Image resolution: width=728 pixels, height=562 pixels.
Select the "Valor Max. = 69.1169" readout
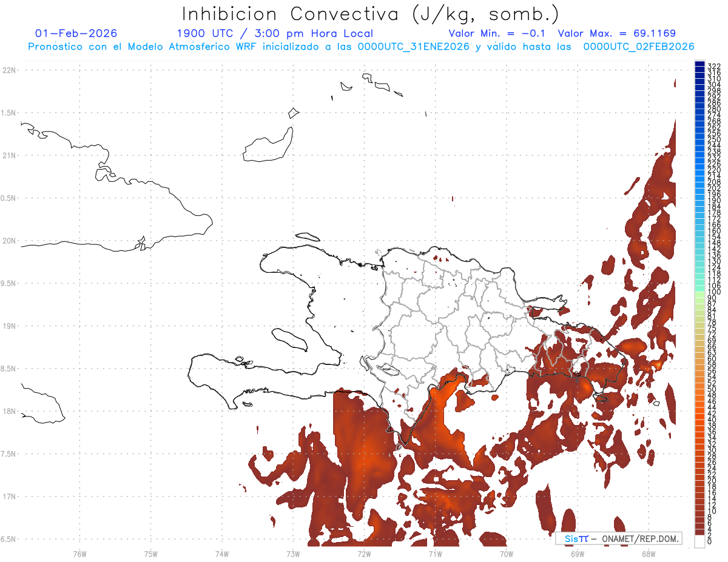click(616, 33)
